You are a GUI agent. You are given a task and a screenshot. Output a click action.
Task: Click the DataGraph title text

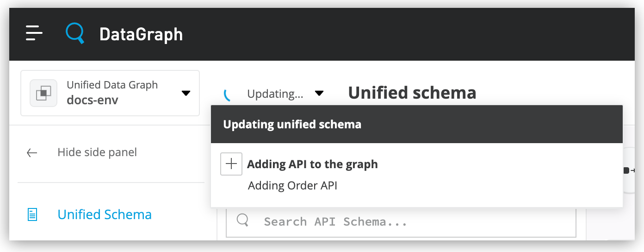tap(141, 34)
